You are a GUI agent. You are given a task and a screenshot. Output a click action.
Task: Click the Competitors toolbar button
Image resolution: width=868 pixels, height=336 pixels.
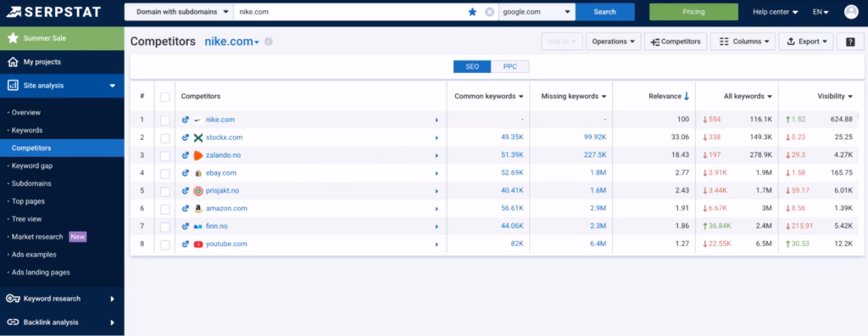coord(676,42)
